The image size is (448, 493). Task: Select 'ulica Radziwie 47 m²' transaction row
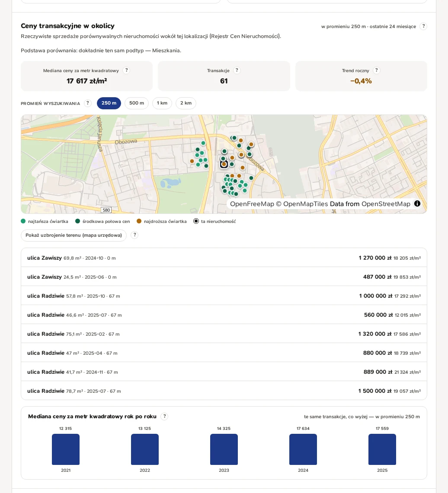point(224,353)
